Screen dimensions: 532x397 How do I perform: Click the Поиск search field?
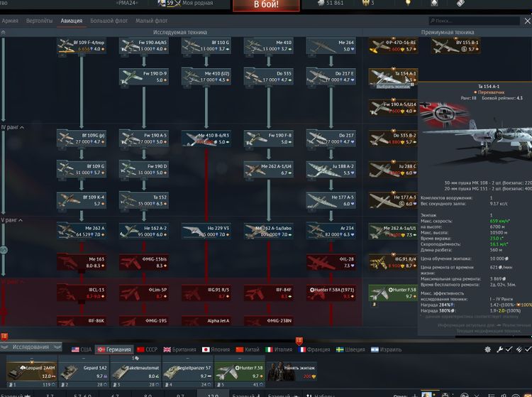coord(475,21)
